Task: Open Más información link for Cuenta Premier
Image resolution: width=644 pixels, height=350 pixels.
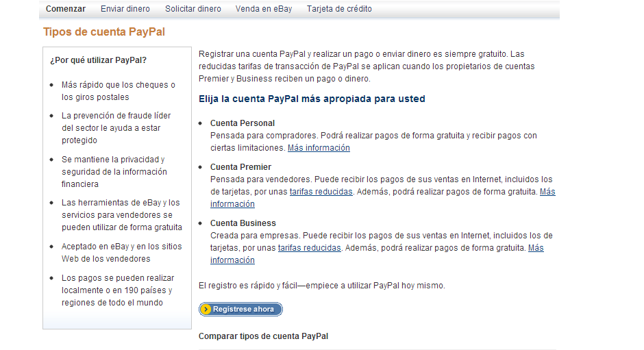Action: pos(547,192)
